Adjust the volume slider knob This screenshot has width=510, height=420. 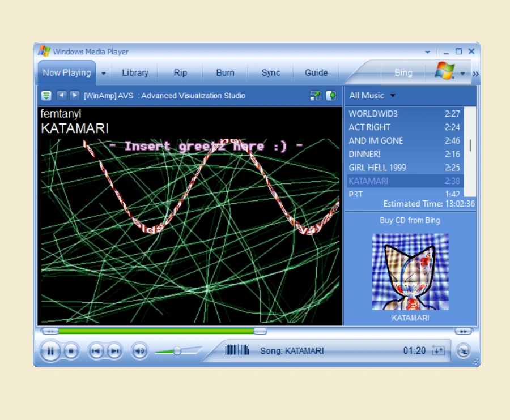(x=177, y=351)
